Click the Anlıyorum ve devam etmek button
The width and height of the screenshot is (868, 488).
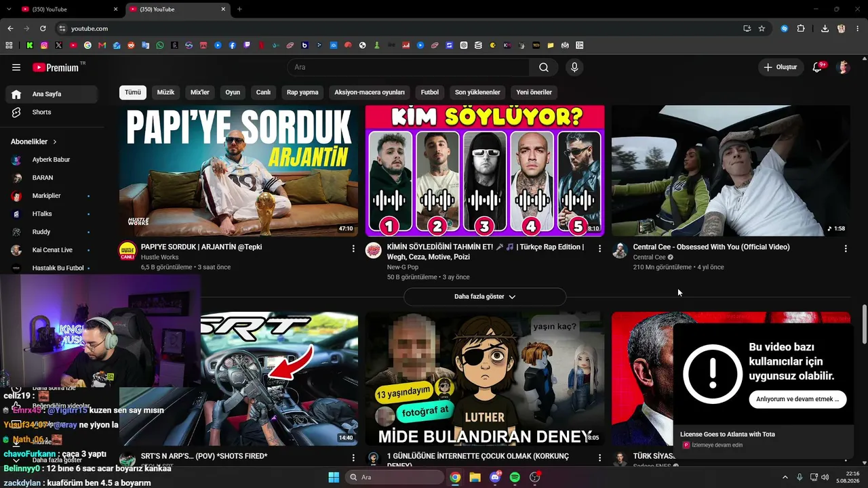(x=797, y=399)
